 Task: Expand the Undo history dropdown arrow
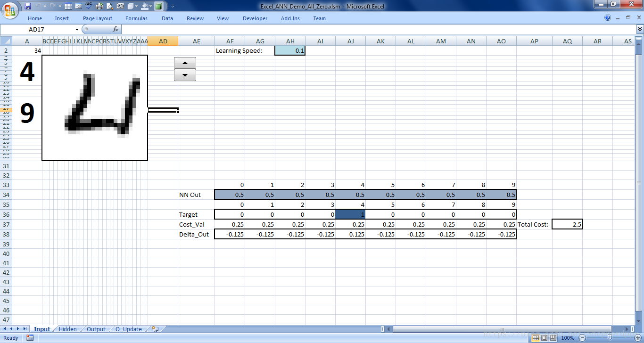pyautogui.click(x=45, y=6)
